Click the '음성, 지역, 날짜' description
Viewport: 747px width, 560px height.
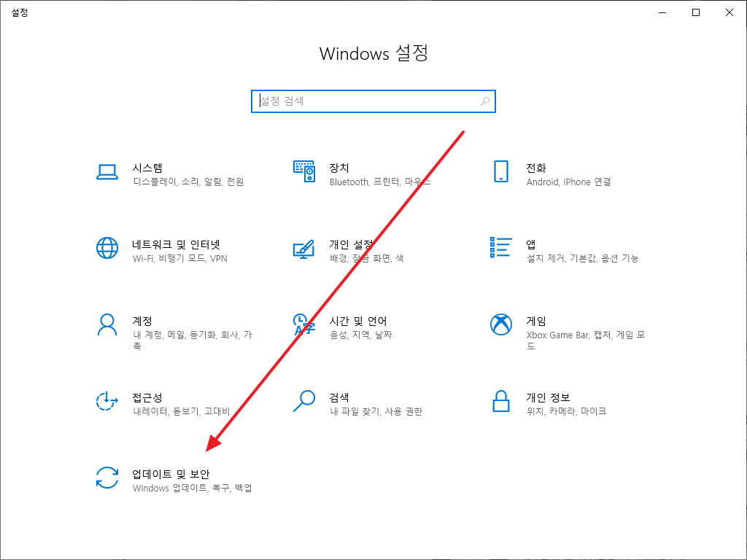[360, 335]
